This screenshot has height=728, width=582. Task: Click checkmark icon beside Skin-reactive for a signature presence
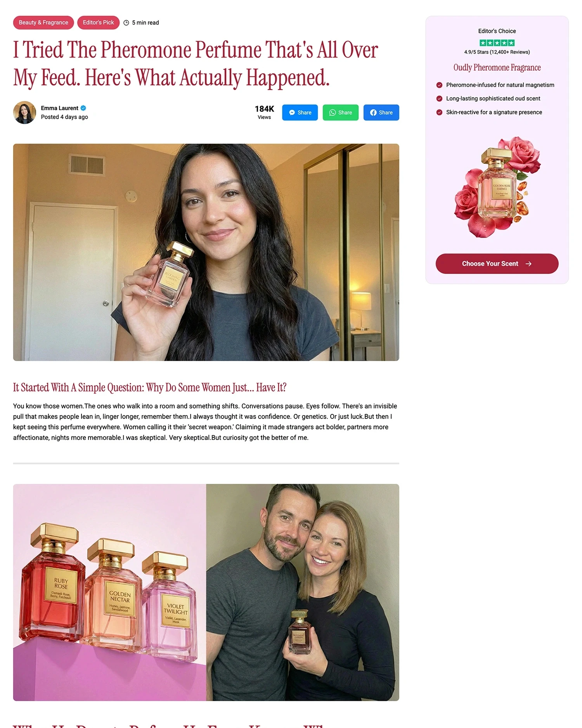tap(439, 112)
